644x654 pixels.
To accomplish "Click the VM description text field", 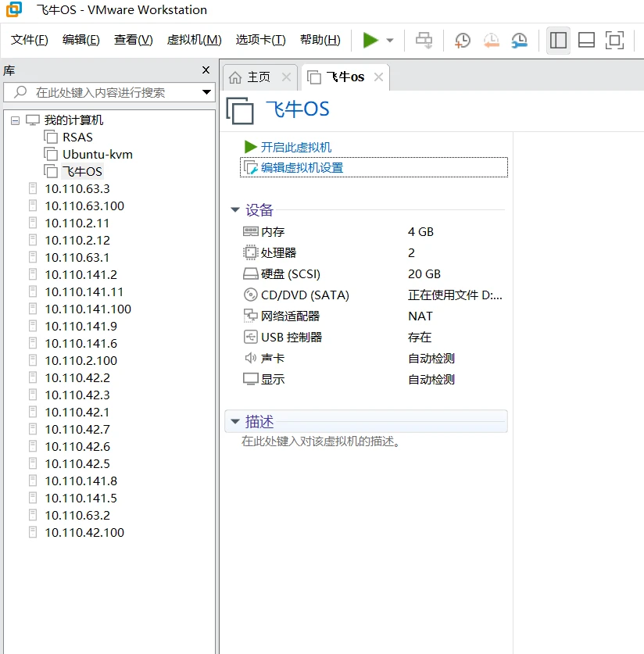I will pyautogui.click(x=321, y=441).
